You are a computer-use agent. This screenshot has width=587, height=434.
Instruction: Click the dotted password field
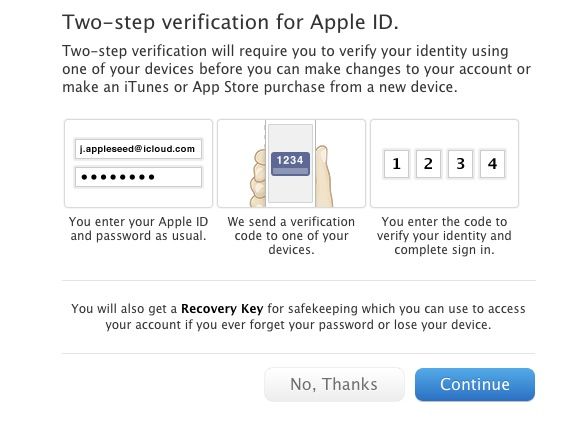tap(138, 177)
